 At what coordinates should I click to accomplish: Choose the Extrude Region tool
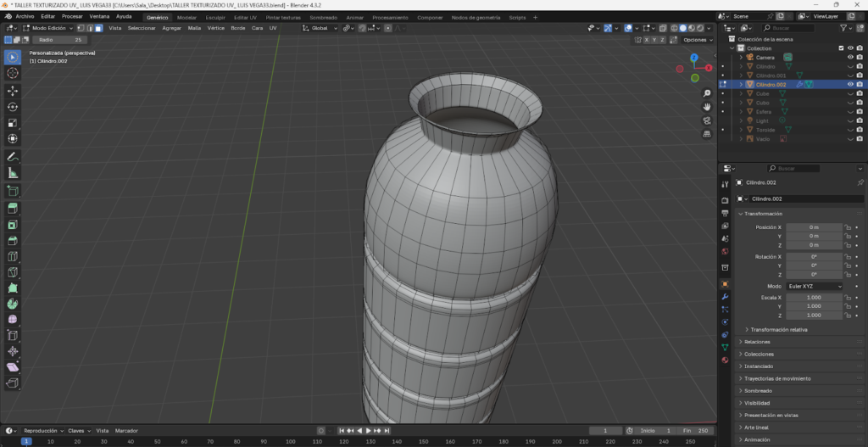(x=13, y=209)
